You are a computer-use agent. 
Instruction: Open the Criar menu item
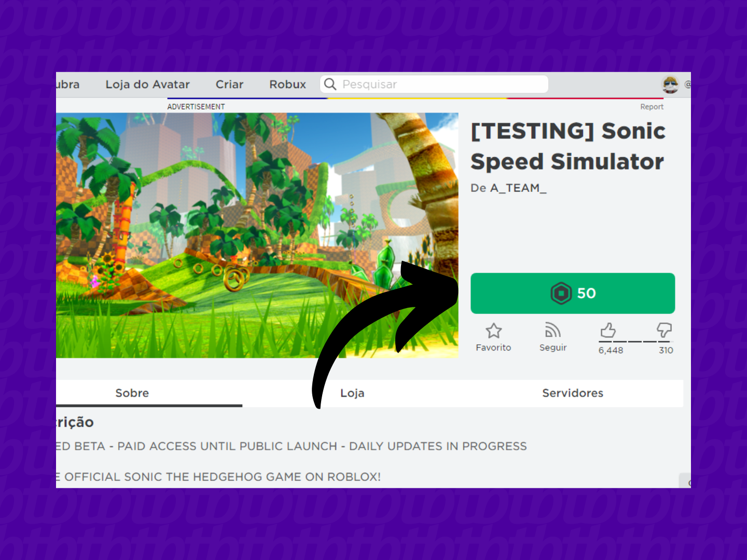(229, 84)
